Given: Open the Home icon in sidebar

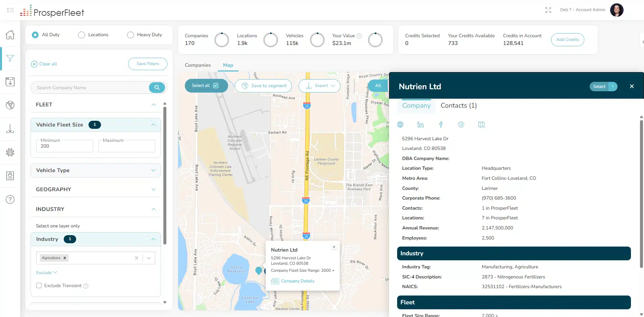Looking at the screenshot, I should pos(10,35).
